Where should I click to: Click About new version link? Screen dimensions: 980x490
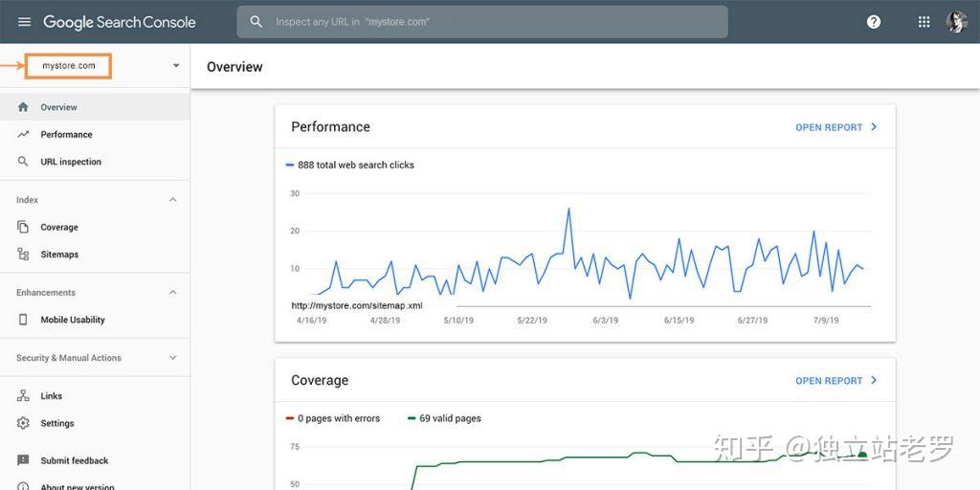click(78, 487)
